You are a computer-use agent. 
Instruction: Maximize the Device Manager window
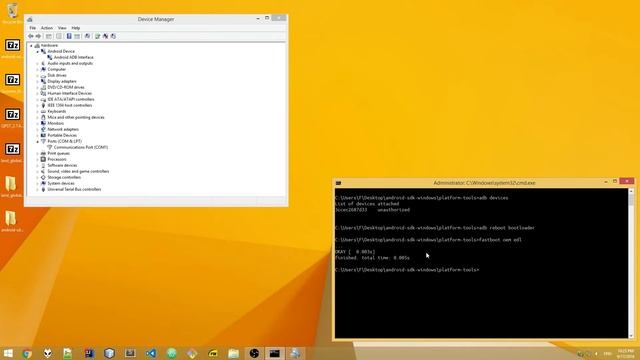(x=267, y=18)
